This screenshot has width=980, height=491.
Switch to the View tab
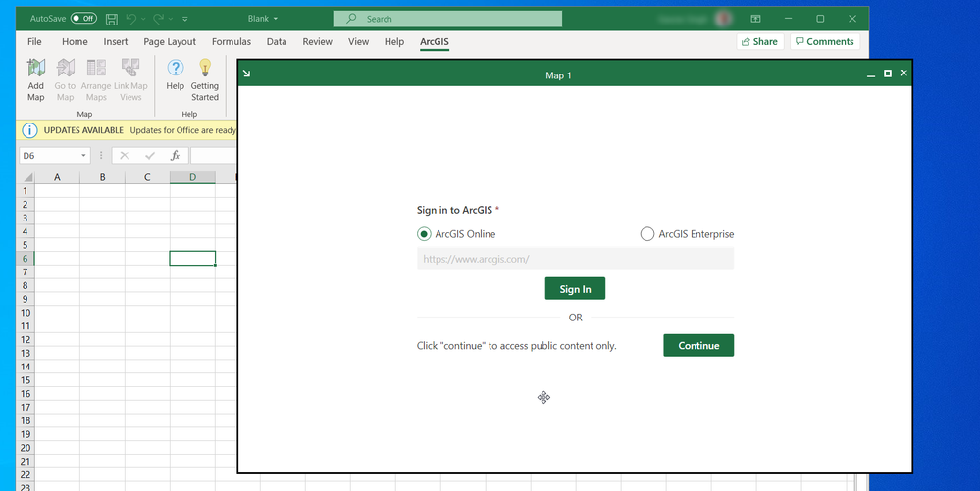click(x=359, y=41)
